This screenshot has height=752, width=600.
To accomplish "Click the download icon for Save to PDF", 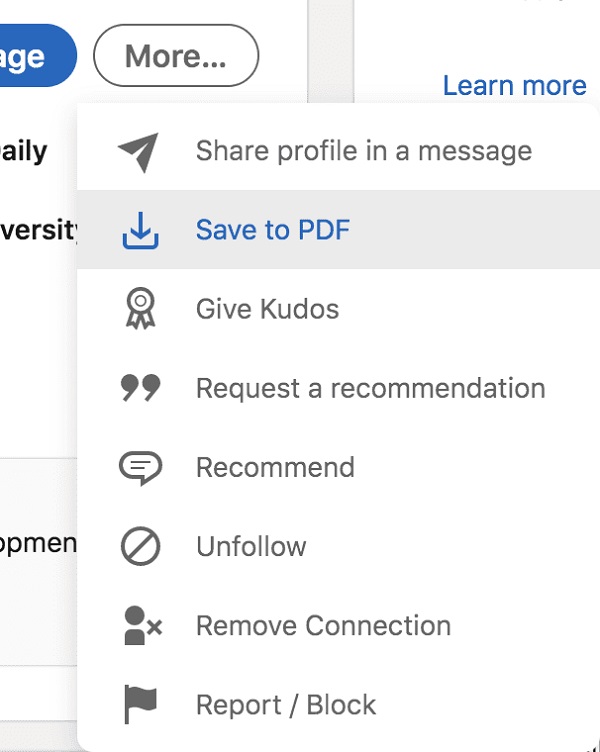I will [x=140, y=230].
